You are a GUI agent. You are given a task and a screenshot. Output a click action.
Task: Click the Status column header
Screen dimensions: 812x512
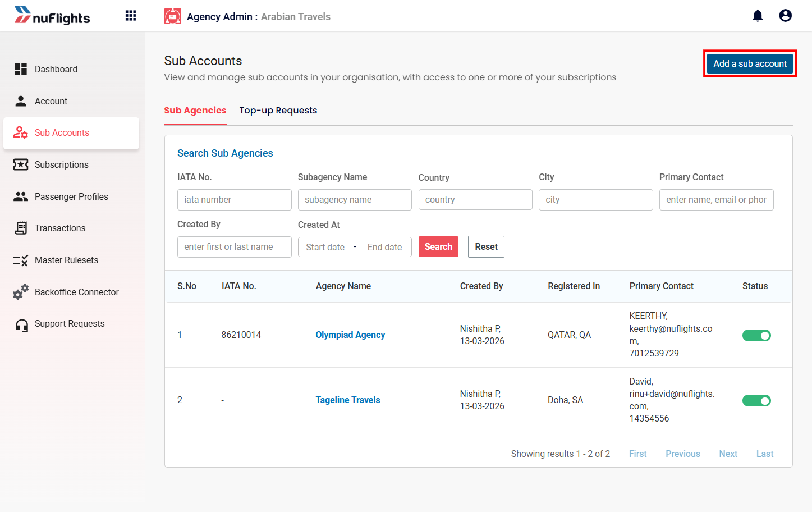coord(755,286)
